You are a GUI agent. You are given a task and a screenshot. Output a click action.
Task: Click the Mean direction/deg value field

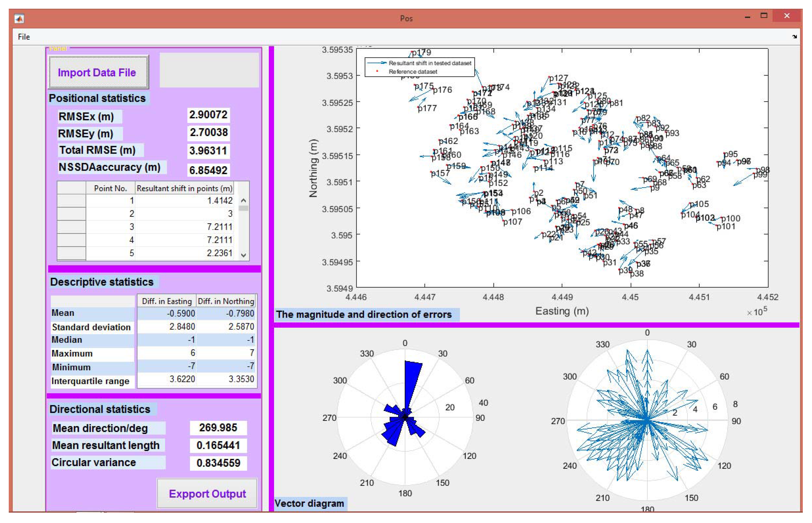[x=218, y=428]
